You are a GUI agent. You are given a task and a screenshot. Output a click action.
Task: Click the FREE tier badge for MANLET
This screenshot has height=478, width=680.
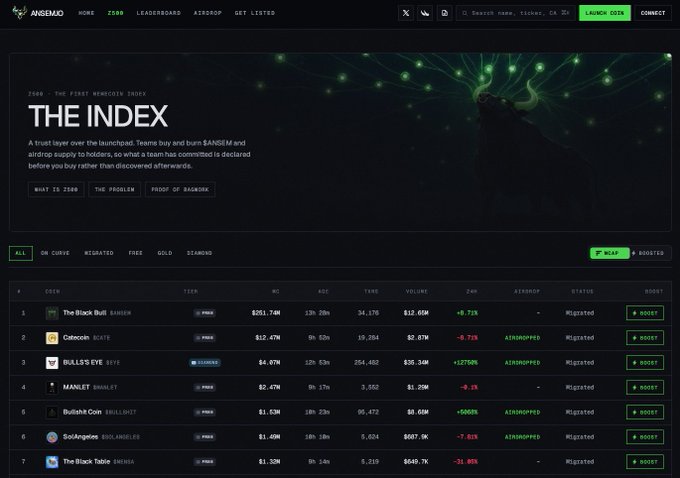[205, 387]
